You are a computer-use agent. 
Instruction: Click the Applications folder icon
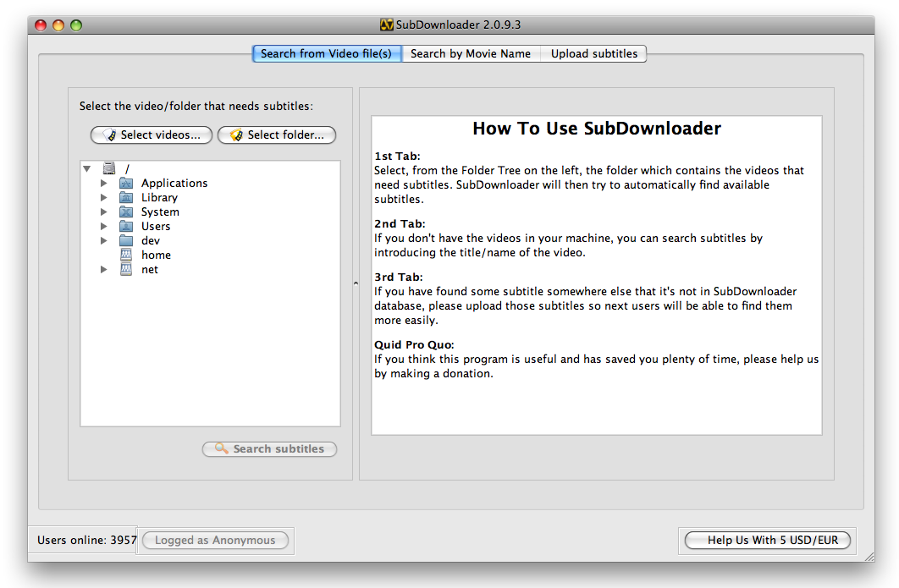(126, 184)
